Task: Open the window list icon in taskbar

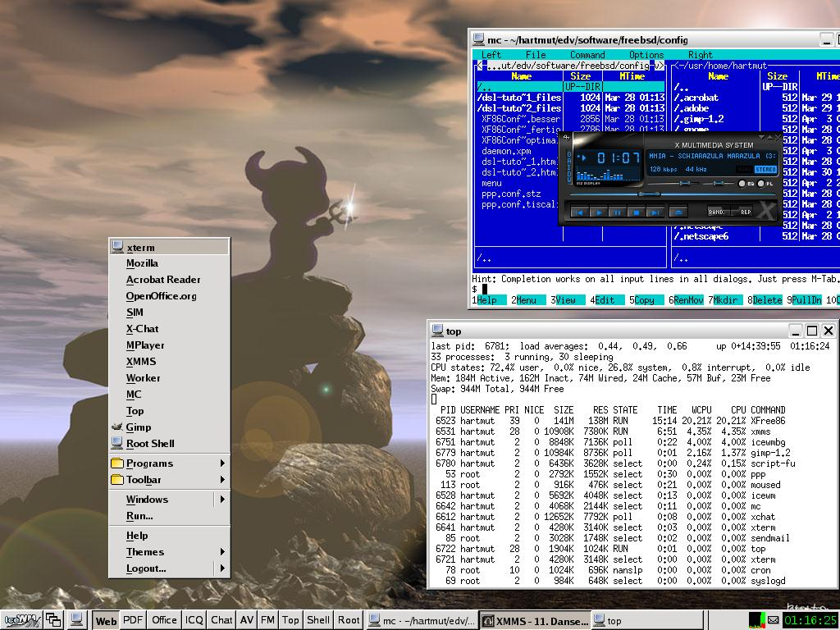Action: tap(53, 620)
